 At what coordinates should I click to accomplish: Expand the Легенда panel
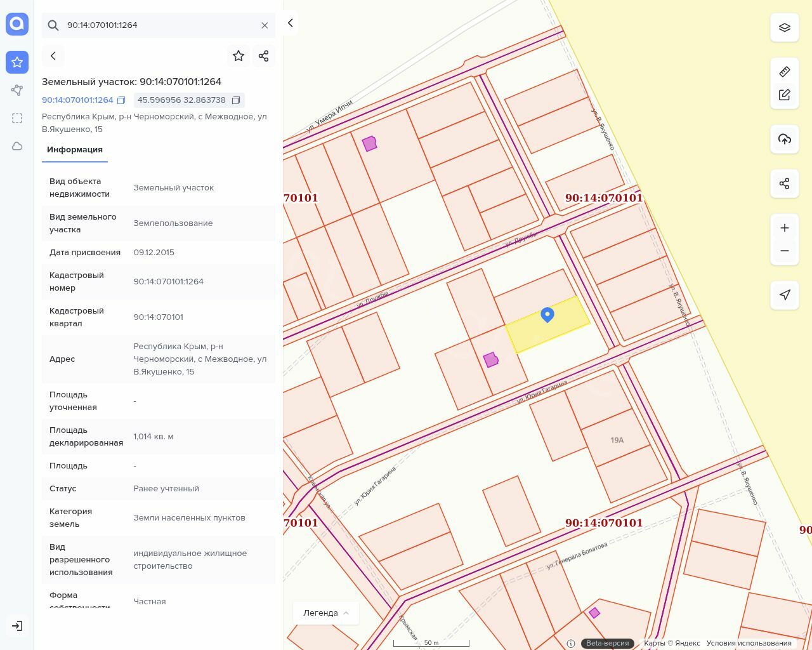point(326,613)
